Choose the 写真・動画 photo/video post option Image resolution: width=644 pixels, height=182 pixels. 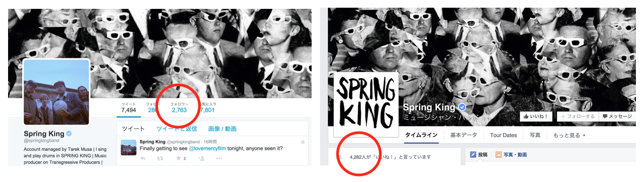point(511,155)
